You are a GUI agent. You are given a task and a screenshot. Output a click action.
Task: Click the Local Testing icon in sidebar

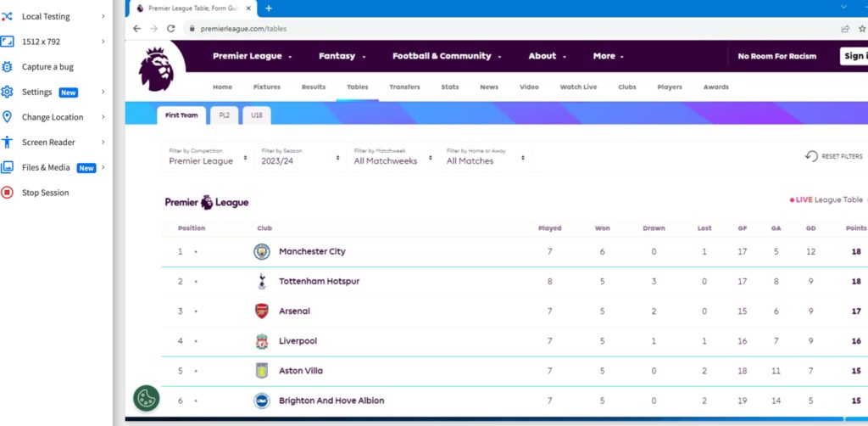[7, 17]
